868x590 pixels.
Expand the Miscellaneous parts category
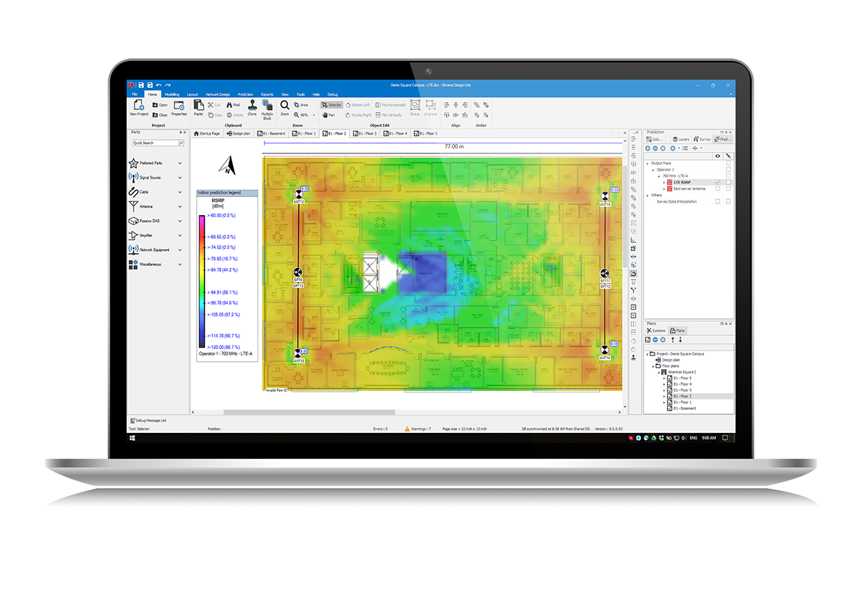tap(179, 264)
